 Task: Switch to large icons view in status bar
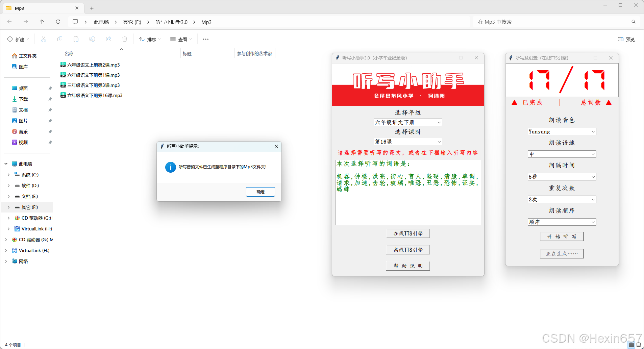tap(639, 345)
